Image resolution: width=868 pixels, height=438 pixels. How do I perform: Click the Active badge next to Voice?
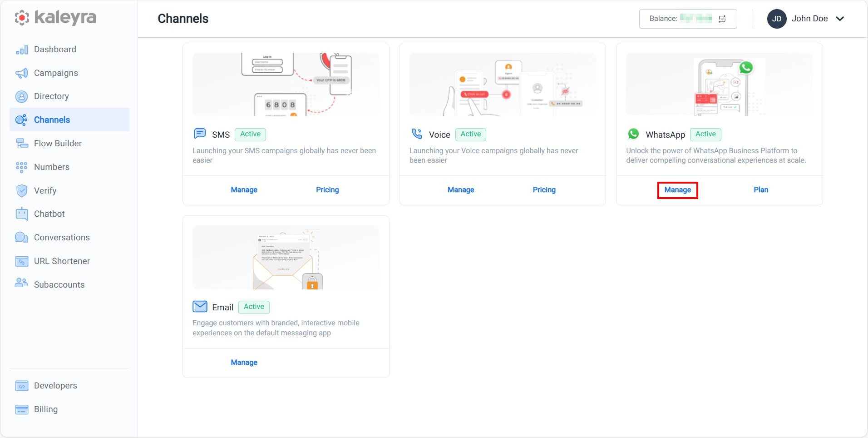(x=471, y=134)
